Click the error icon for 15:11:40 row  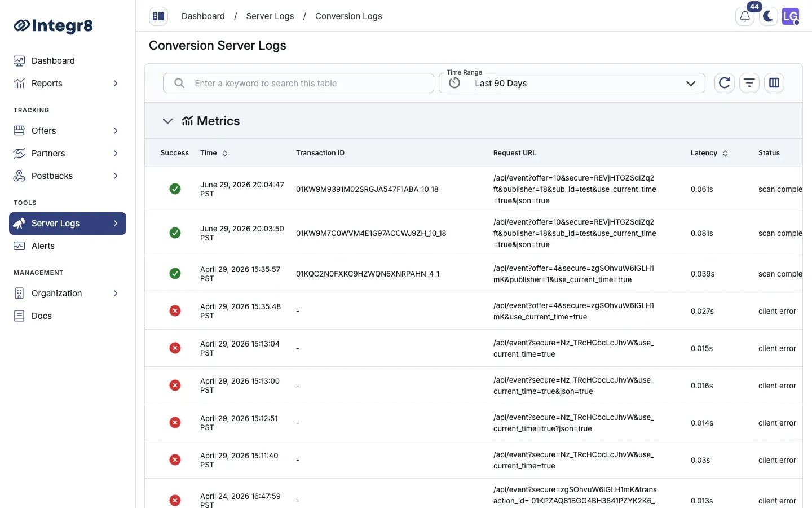(x=175, y=459)
